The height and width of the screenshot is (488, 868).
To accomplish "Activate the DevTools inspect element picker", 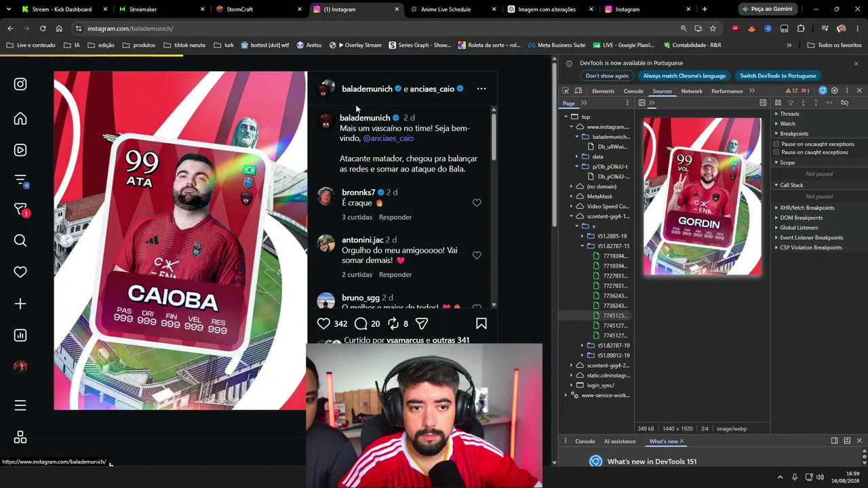I will (566, 91).
